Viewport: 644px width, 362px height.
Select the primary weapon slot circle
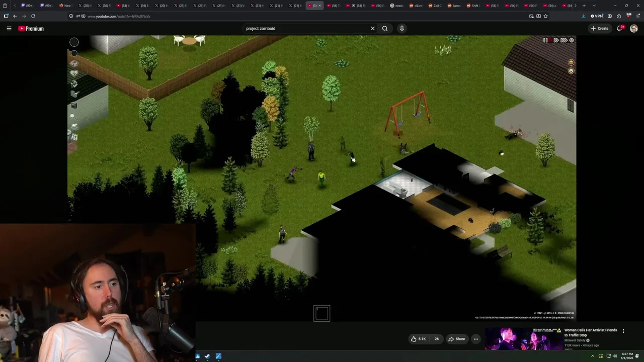[74, 43]
